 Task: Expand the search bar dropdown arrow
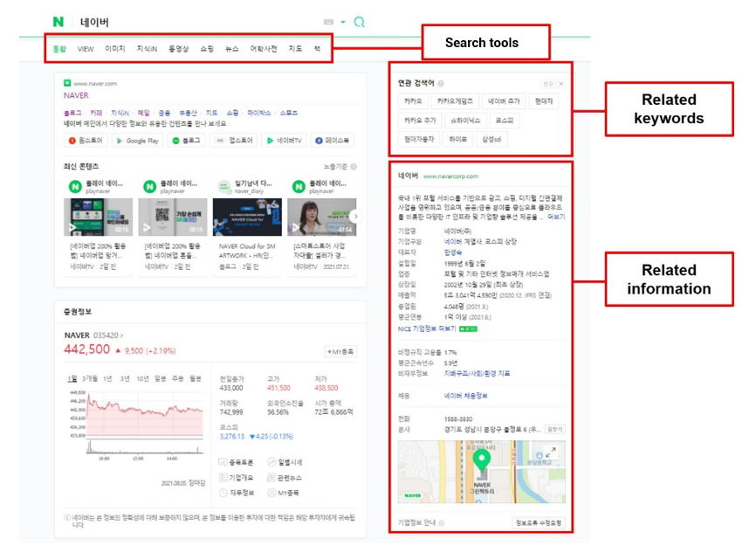[343, 22]
